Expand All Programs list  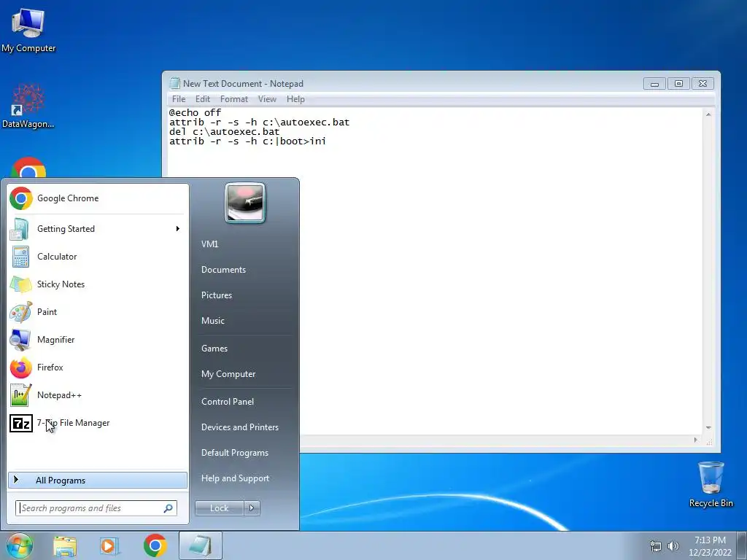(x=98, y=480)
